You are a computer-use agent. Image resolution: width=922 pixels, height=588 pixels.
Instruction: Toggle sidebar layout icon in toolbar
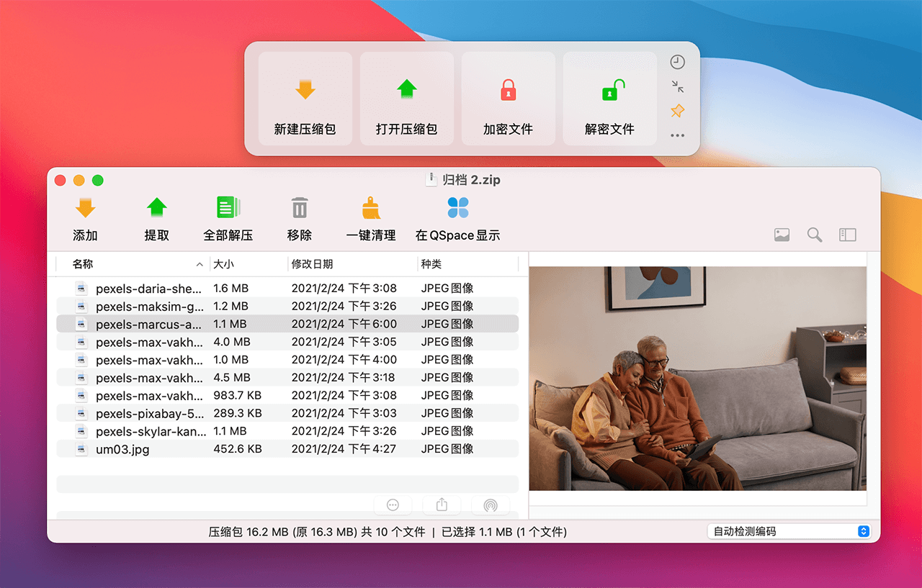click(x=848, y=235)
